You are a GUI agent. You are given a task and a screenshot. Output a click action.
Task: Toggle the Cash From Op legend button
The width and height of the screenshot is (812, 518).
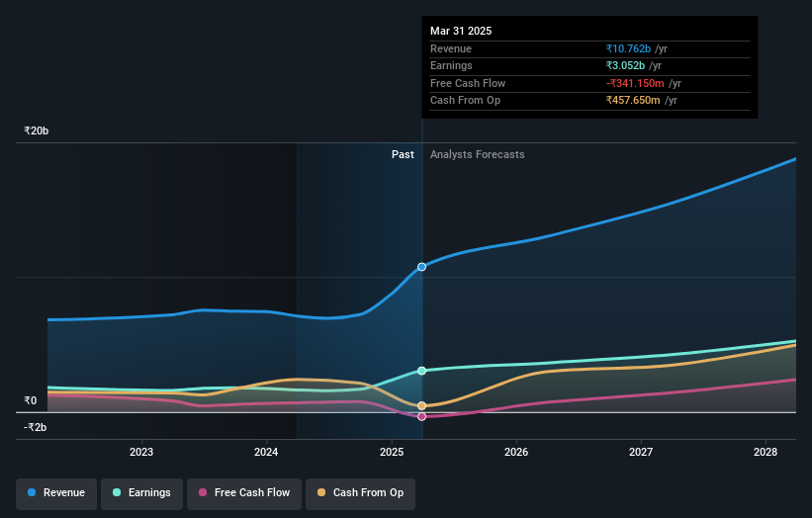point(360,493)
